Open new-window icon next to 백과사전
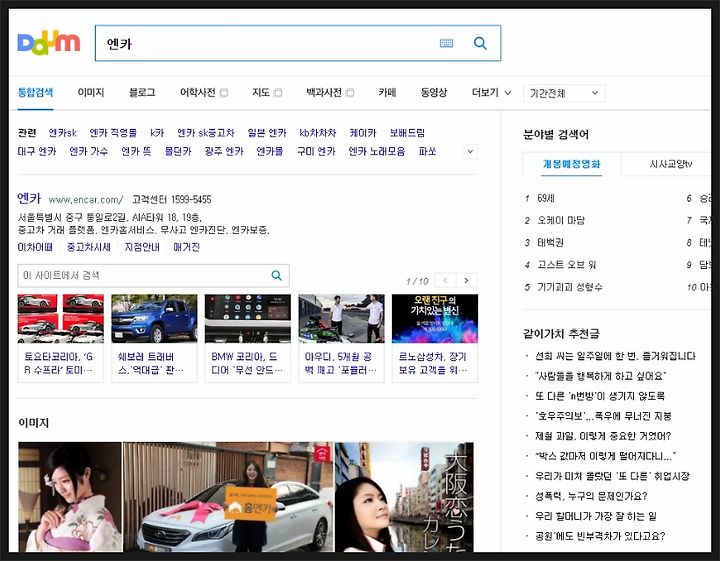Viewport: 720px width, 561px height. [x=350, y=93]
